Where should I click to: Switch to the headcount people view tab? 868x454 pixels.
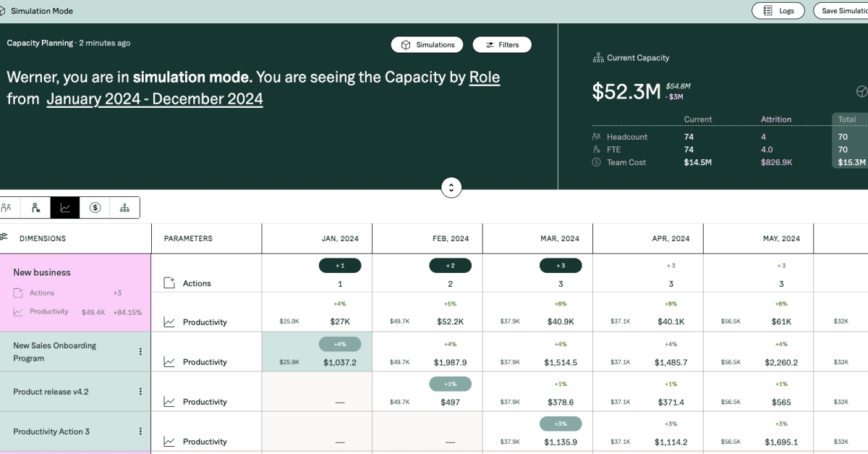[7, 208]
